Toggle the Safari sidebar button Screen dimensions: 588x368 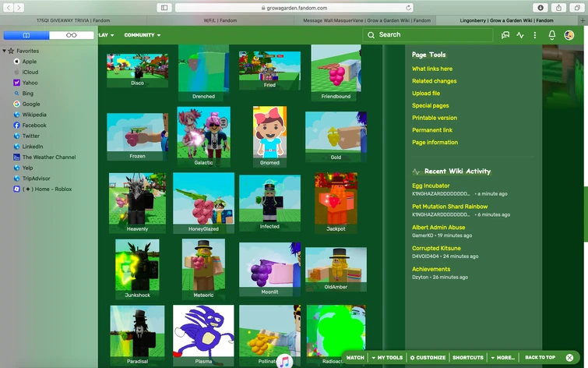pos(164,8)
